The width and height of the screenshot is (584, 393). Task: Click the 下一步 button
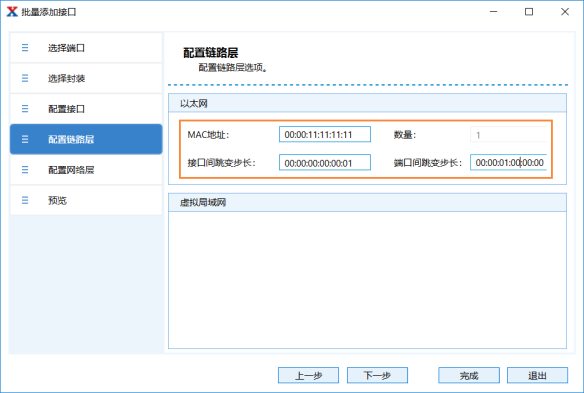point(377,375)
